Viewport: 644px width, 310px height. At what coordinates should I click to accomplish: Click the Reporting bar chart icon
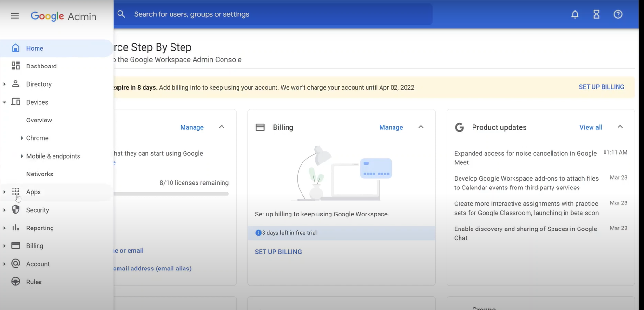click(x=15, y=228)
